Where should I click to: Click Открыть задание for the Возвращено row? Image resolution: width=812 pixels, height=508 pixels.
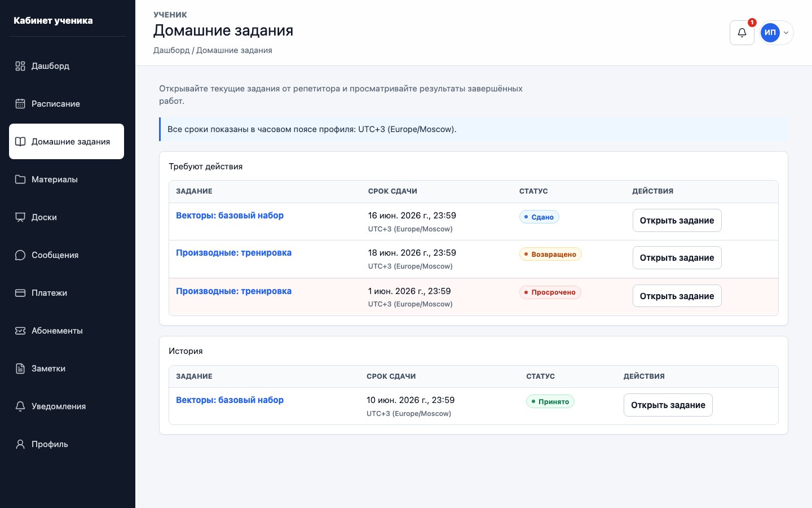click(x=677, y=258)
